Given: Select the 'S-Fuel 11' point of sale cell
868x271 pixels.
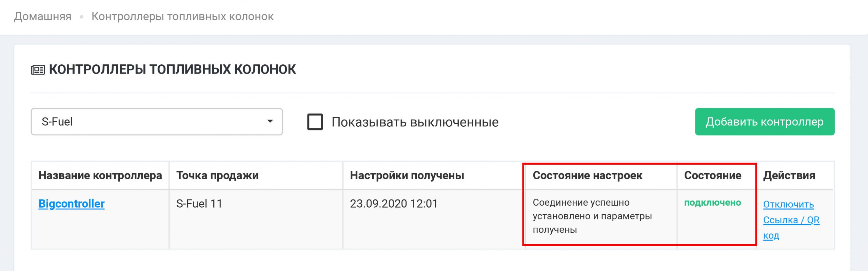Looking at the screenshot, I should coord(199,204).
